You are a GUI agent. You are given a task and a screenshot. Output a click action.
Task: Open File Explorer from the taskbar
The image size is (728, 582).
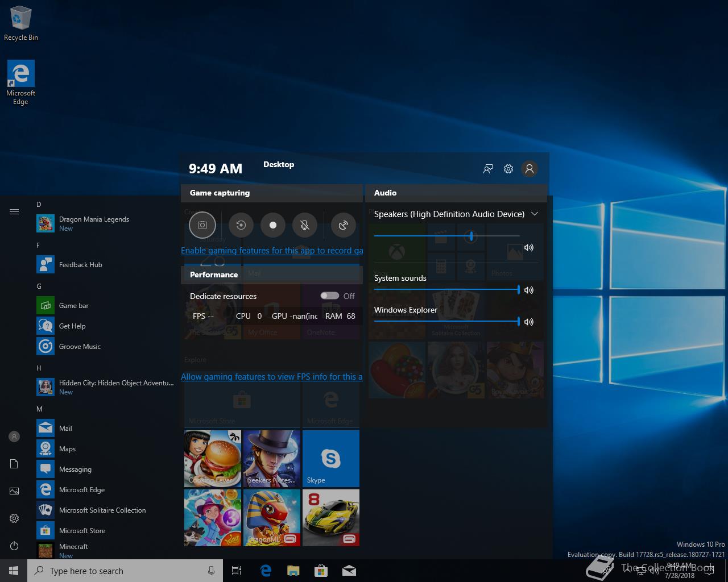coord(293,571)
